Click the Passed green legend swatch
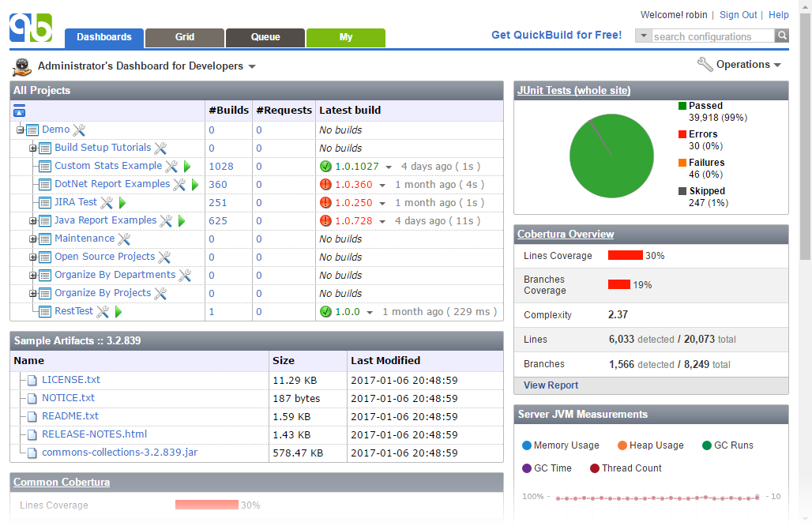Viewport: 812px width, 526px height. click(x=682, y=106)
